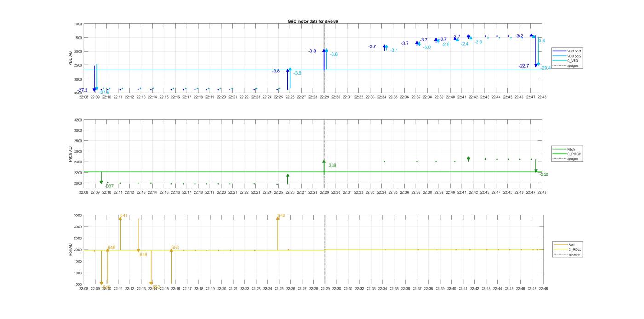This screenshot has width=644, height=319.
Task: Click the "338" label on Pitch plot
Action: (x=333, y=165)
